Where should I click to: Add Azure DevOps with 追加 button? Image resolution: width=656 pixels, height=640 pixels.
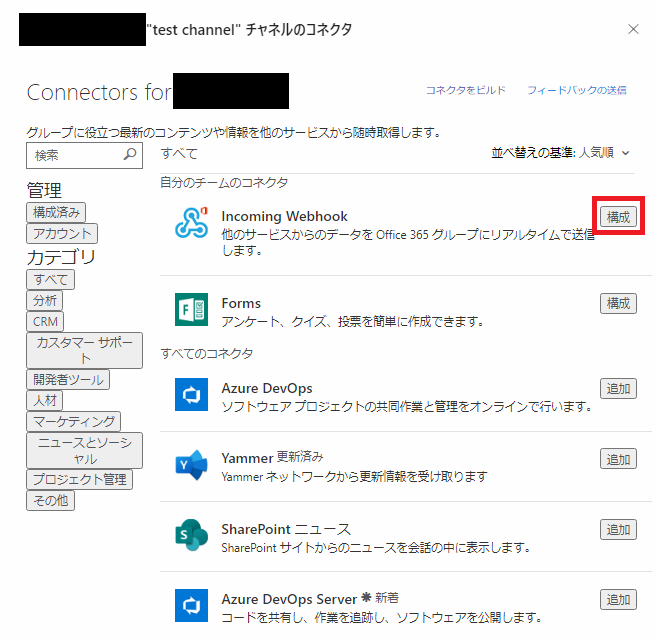(618, 389)
